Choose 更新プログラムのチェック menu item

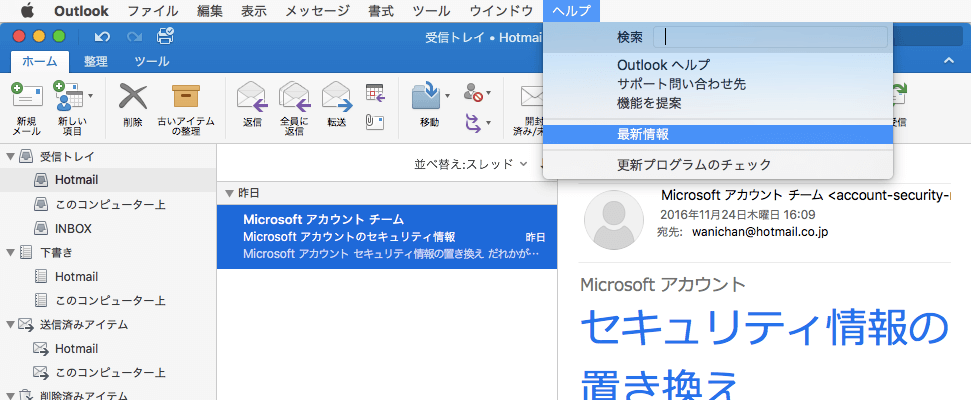(x=718, y=165)
